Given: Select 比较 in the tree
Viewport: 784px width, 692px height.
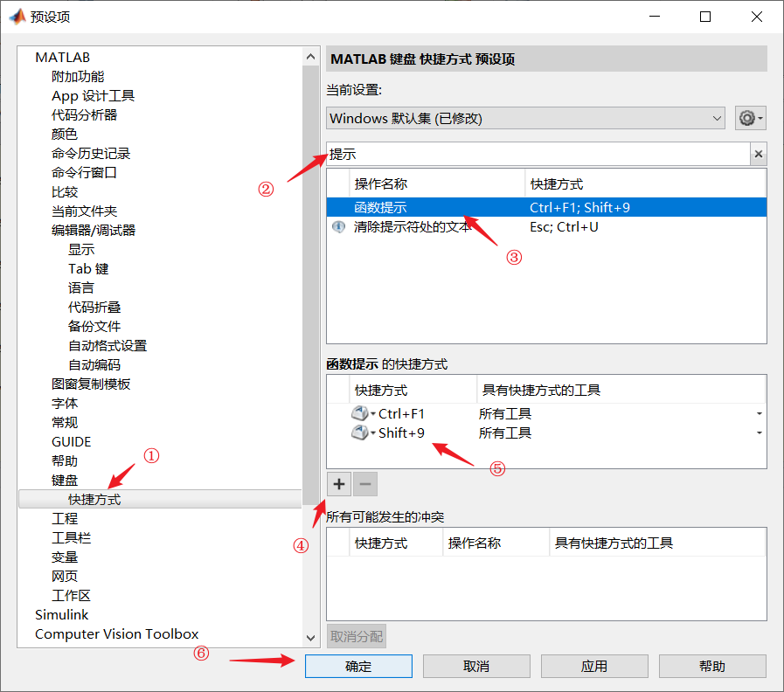Looking at the screenshot, I should [65, 192].
